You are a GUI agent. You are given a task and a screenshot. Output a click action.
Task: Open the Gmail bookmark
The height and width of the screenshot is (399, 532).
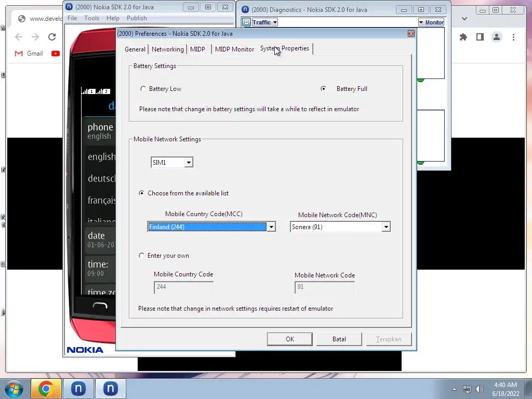(29, 54)
